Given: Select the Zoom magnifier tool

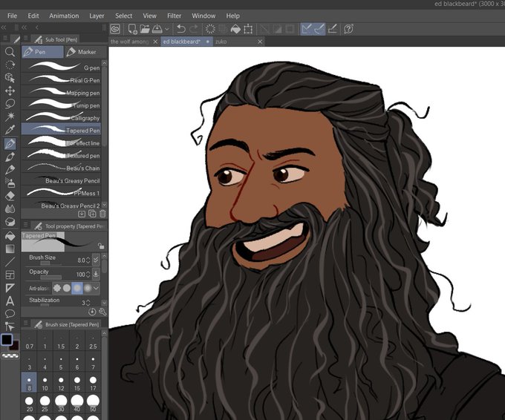Looking at the screenshot, I should (10, 52).
